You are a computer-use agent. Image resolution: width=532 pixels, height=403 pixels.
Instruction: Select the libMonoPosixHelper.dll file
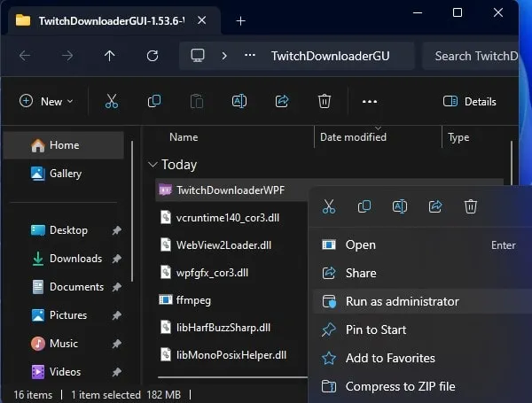click(x=231, y=355)
